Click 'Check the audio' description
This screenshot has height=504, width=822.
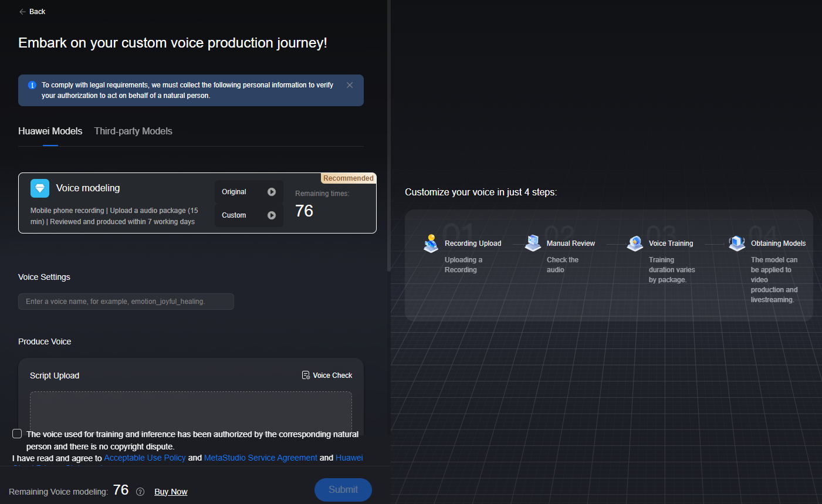pos(563,265)
